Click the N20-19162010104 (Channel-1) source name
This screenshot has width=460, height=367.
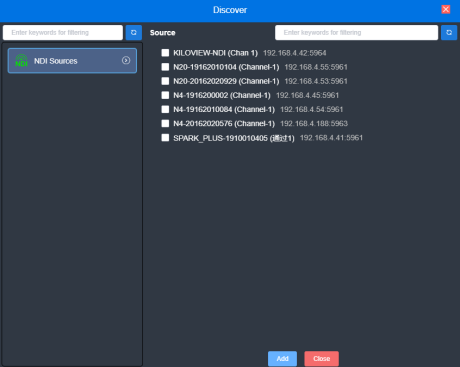(x=226, y=67)
